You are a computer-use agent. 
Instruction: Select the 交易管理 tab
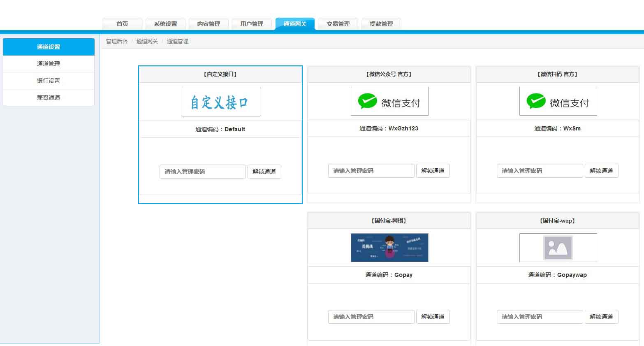(x=338, y=24)
